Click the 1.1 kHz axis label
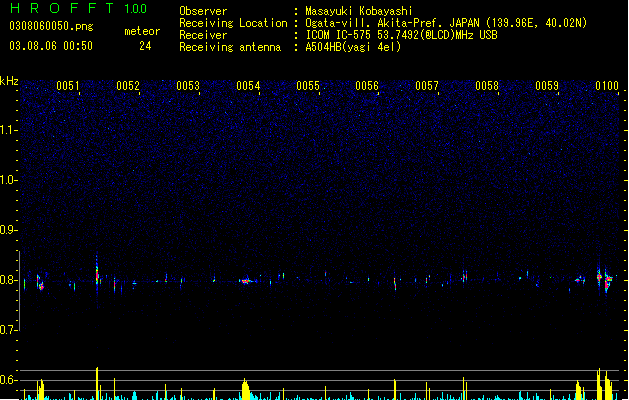Viewport: 629px width, 400px height. pyautogui.click(x=8, y=130)
